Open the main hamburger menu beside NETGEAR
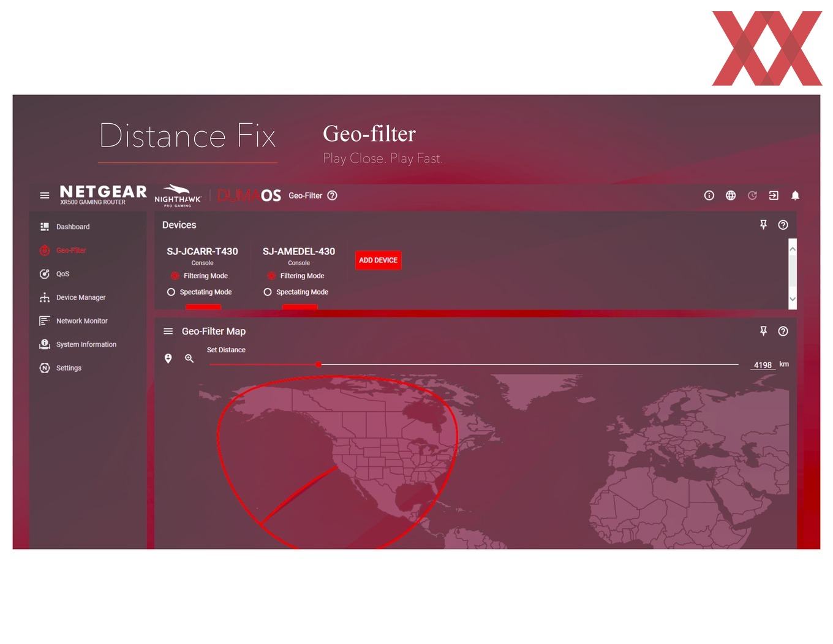833x644 pixels. (45, 195)
